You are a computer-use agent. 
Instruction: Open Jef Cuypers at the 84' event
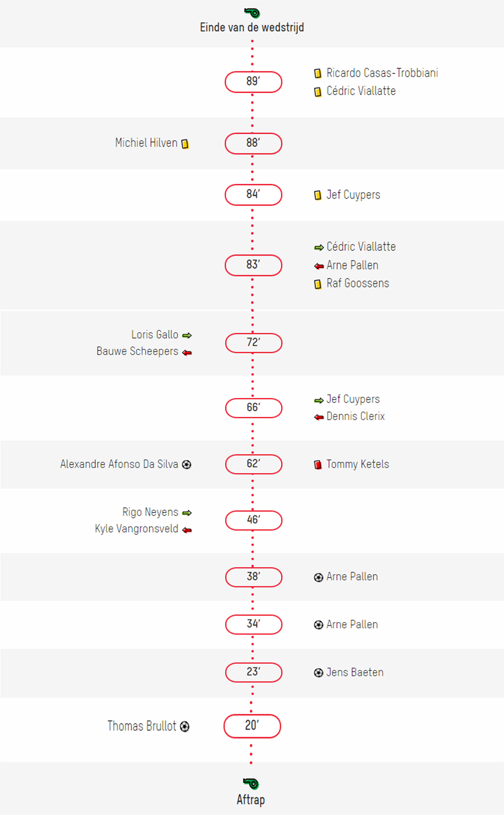coord(353,195)
